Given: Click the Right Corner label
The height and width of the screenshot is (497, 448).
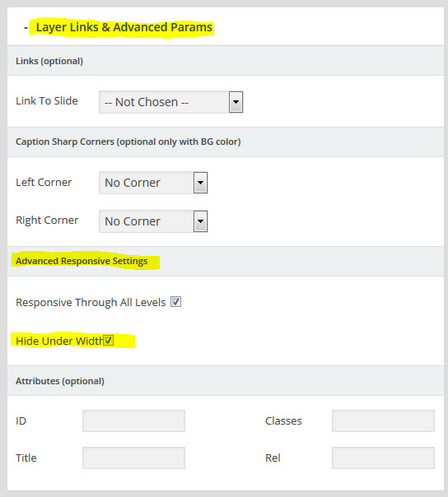Looking at the screenshot, I should (x=47, y=221).
